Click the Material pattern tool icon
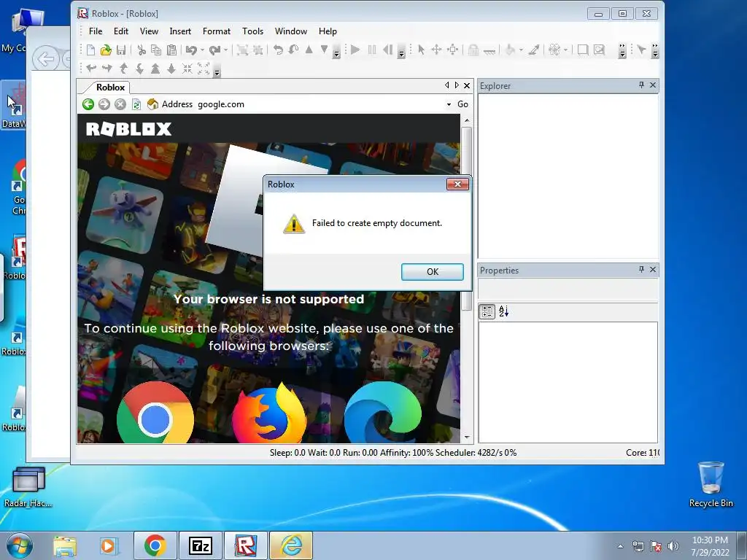The height and width of the screenshot is (560, 747). (554, 50)
